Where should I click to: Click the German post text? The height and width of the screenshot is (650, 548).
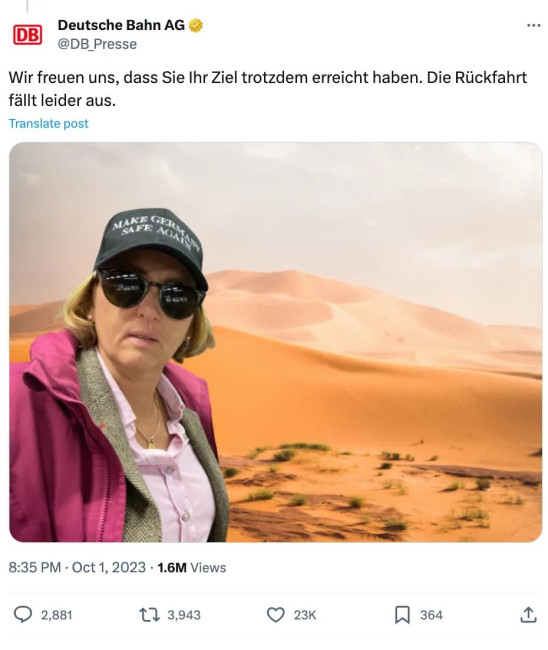pyautogui.click(x=268, y=89)
